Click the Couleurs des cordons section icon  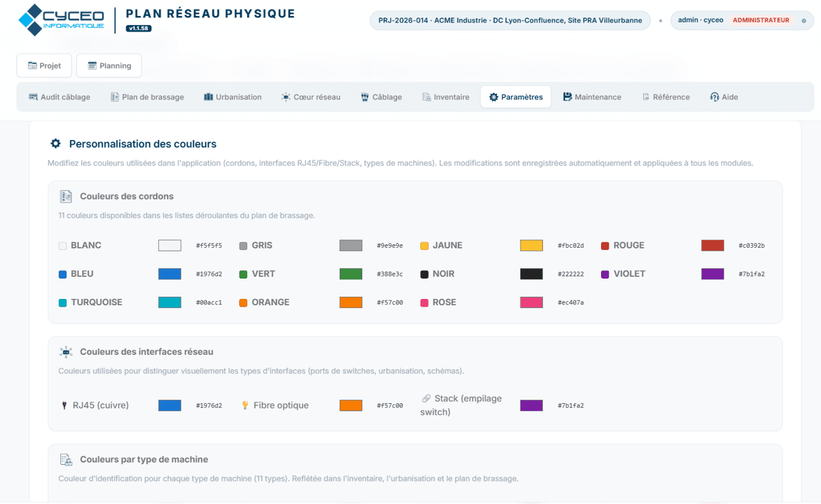click(66, 196)
